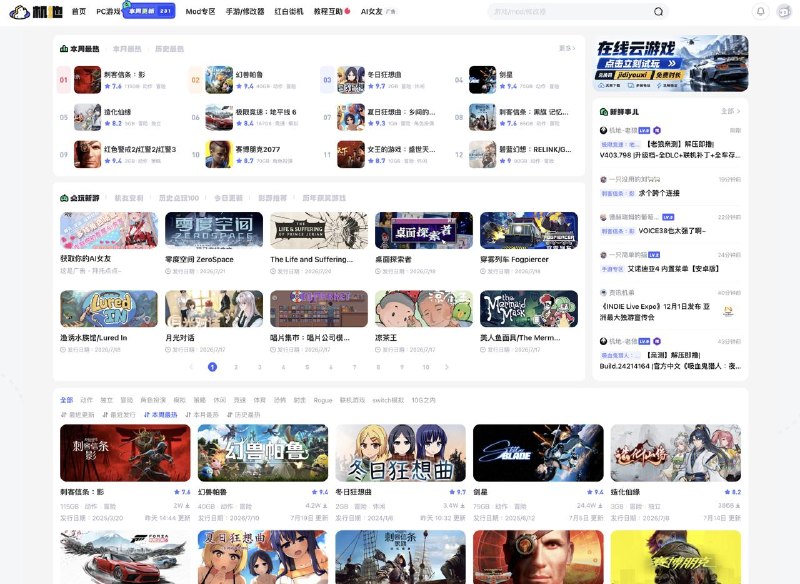Open the rank 11 女王的游戏 game icon
Viewport: 800px width, 584px height.
pos(351,154)
